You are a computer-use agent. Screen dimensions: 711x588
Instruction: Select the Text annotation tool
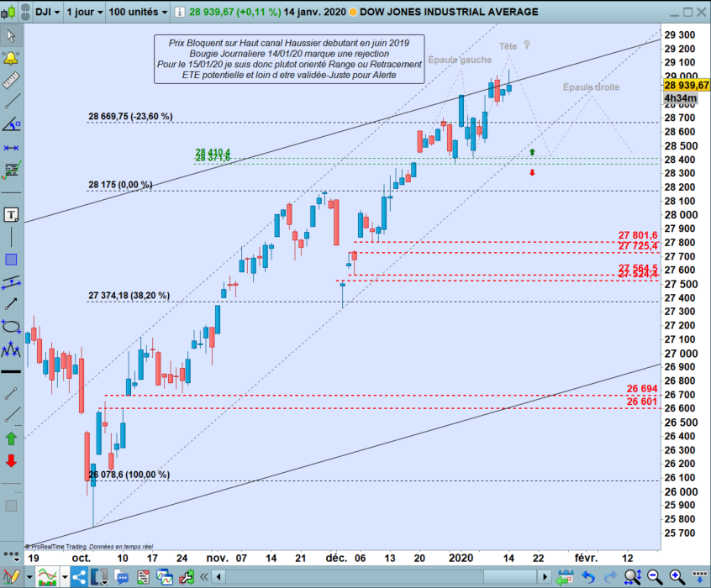tap(11, 214)
